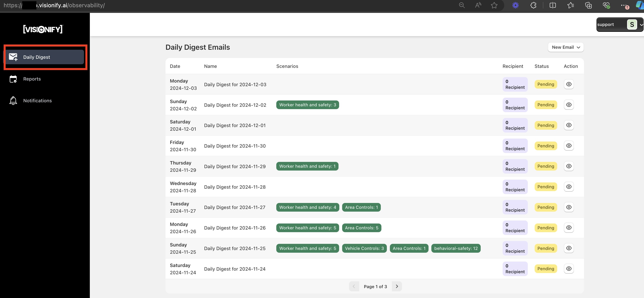Click the Status column header
Viewport: 644px width, 298px height.
541,66
